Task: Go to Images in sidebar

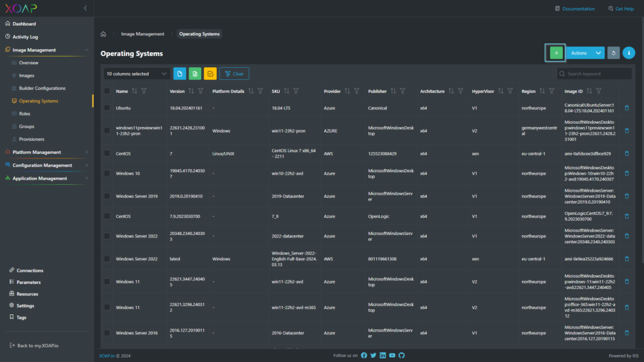Action: (x=26, y=75)
